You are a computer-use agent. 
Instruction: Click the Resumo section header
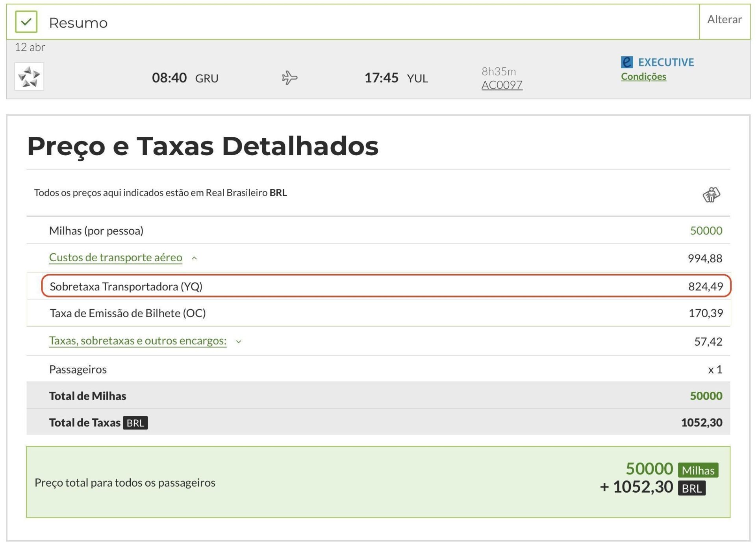pyautogui.click(x=78, y=23)
